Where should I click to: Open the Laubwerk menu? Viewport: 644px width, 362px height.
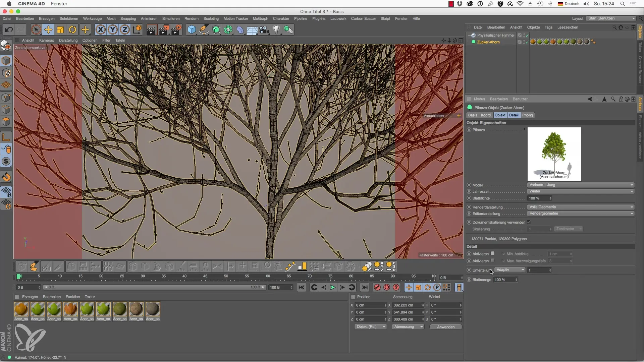(x=338, y=18)
